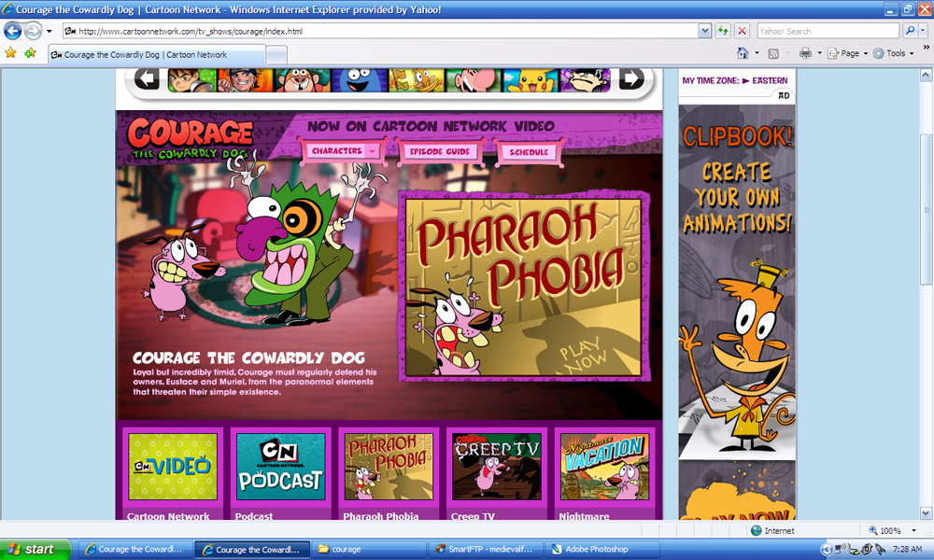Click the left arrow of character carousel
Viewport: 934px width, 560px height.
click(147, 78)
